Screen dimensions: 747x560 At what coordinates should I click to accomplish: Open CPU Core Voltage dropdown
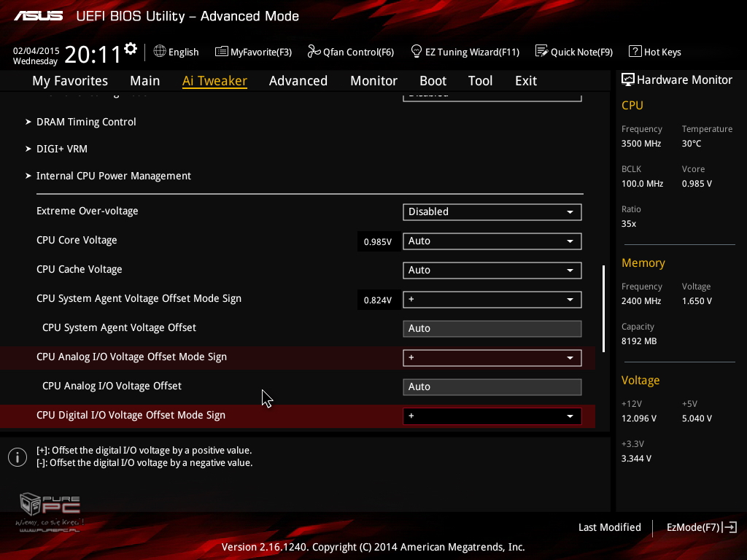click(492, 241)
